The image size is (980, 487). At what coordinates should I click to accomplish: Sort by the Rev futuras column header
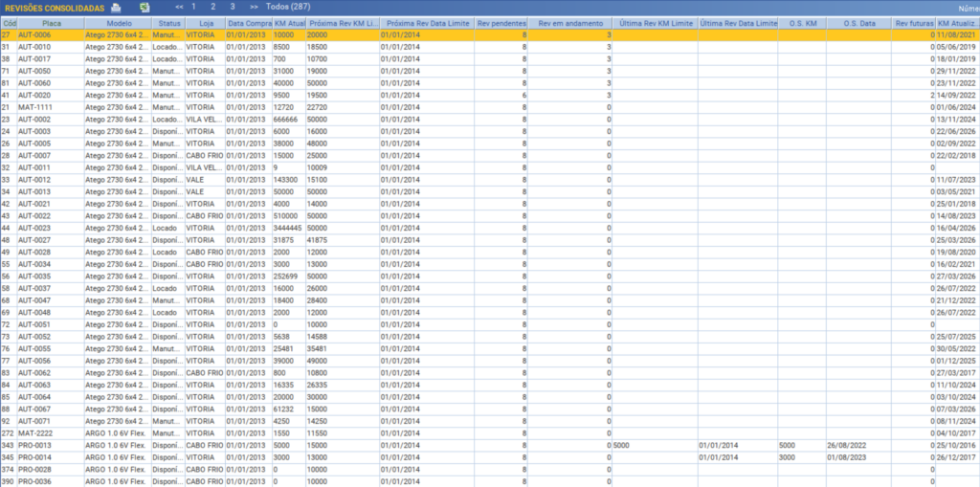coord(914,23)
